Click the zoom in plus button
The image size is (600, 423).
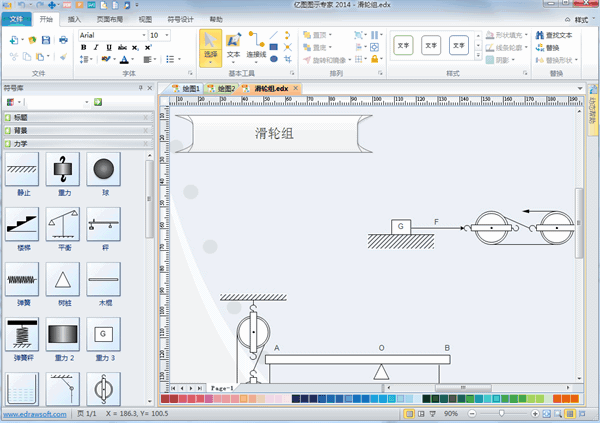[535, 413]
